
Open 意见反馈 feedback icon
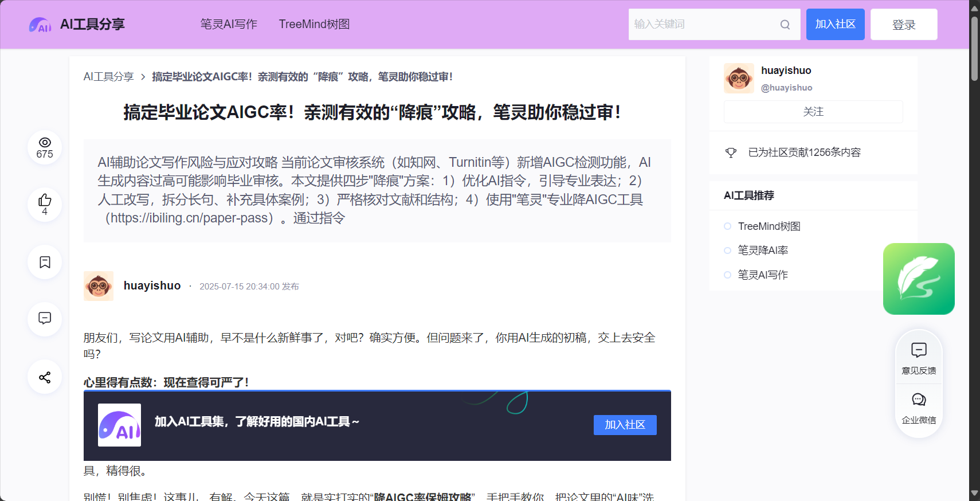(919, 350)
